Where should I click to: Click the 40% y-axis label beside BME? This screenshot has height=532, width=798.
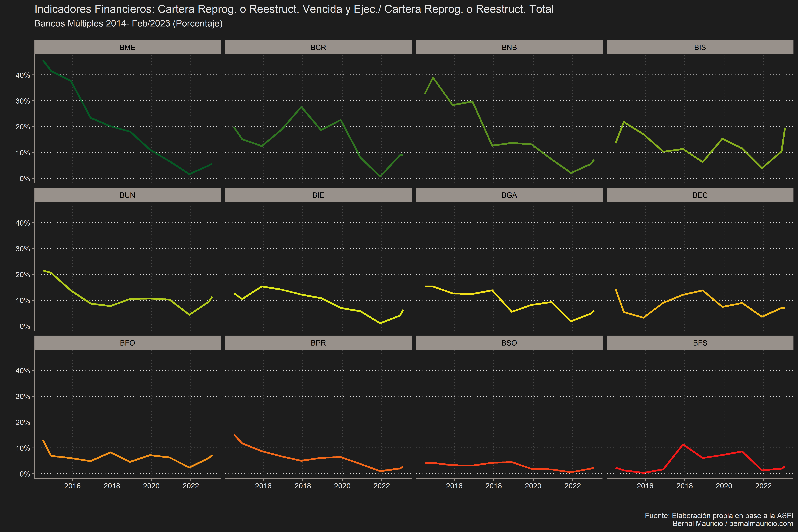coord(23,75)
